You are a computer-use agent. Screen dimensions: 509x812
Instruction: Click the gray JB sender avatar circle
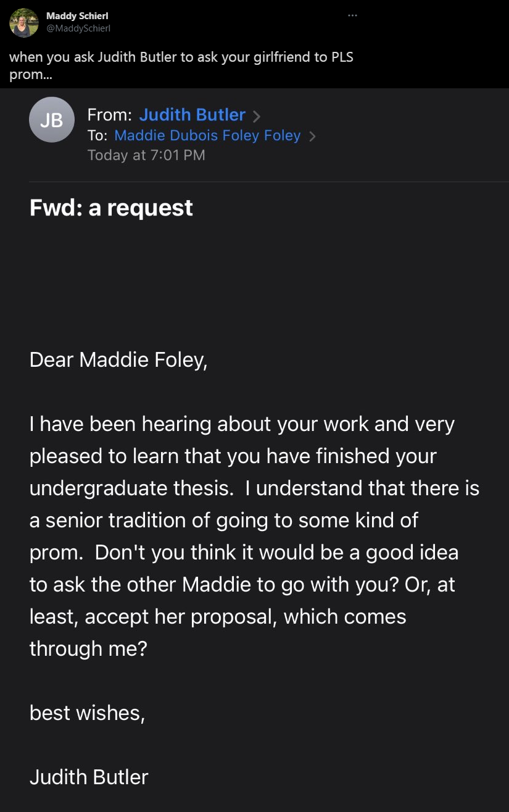coord(52,120)
